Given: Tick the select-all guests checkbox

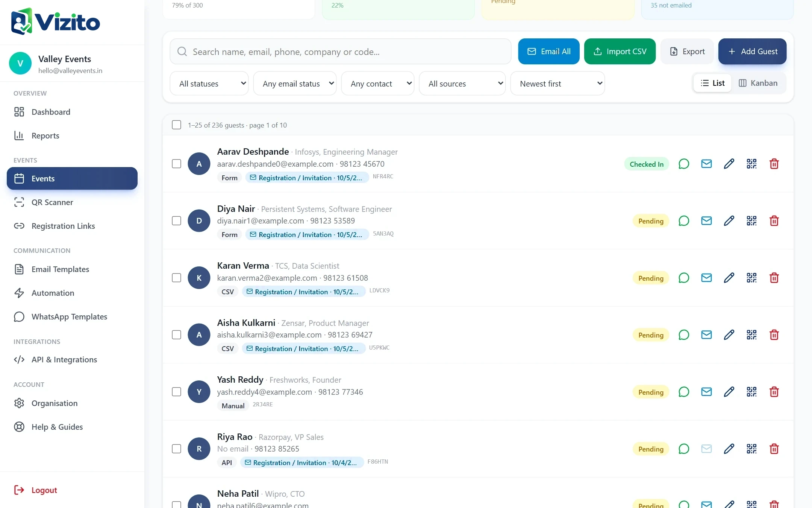Looking at the screenshot, I should point(176,125).
